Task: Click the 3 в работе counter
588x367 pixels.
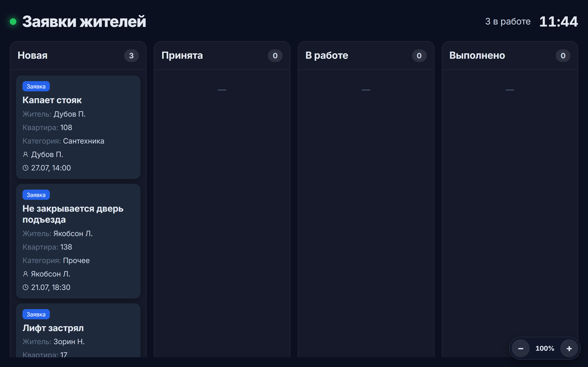Action: point(508,21)
